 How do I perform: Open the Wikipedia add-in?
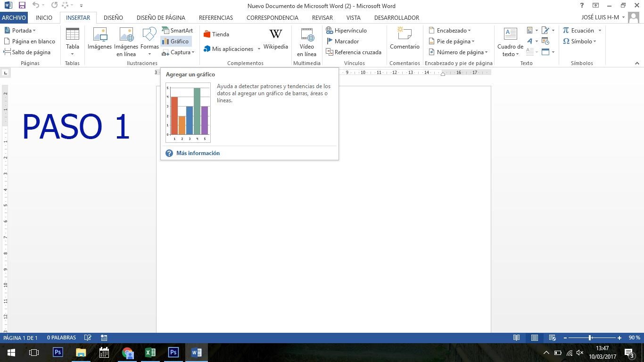[275, 39]
